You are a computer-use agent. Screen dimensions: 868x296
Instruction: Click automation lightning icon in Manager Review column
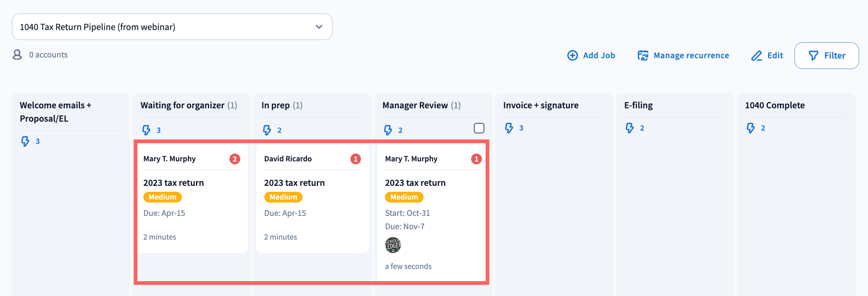pyautogui.click(x=388, y=130)
